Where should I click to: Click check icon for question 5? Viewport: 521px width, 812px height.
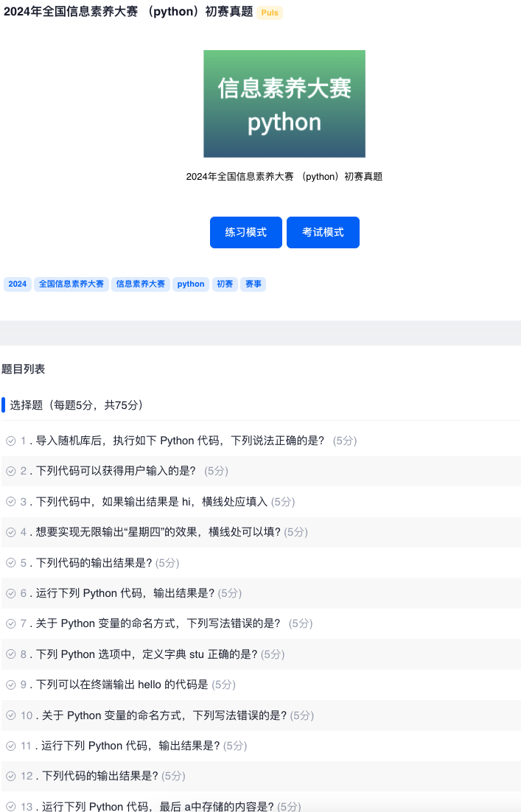pos(11,563)
